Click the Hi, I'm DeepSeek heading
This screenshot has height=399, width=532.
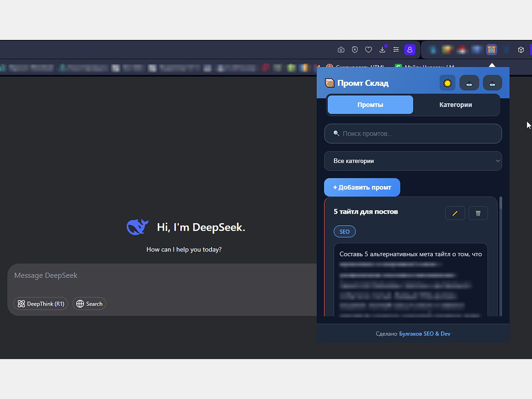click(x=201, y=227)
